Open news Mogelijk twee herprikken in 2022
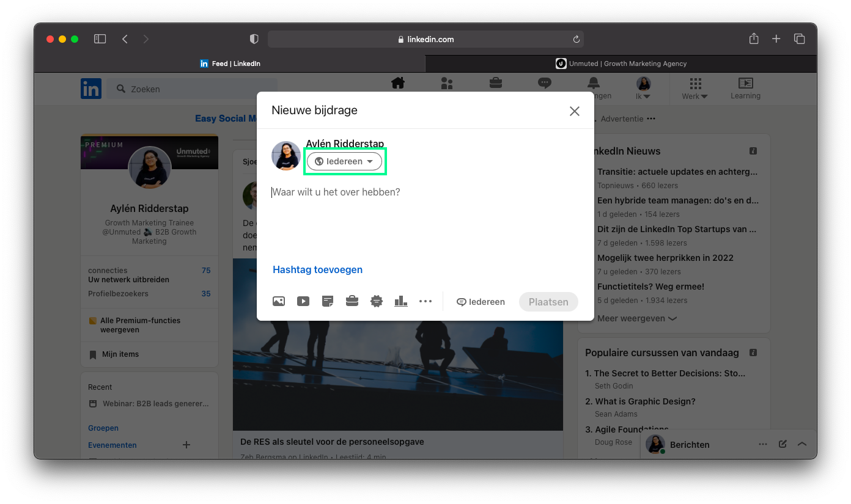 click(x=665, y=258)
